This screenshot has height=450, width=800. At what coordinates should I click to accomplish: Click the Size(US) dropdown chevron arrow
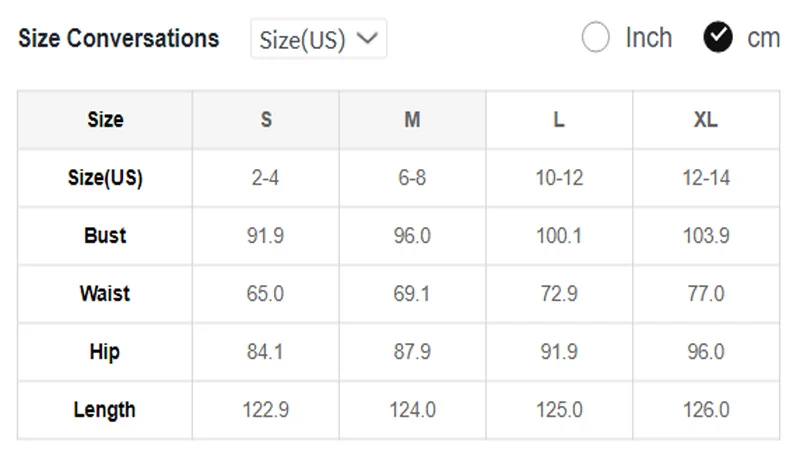(367, 38)
